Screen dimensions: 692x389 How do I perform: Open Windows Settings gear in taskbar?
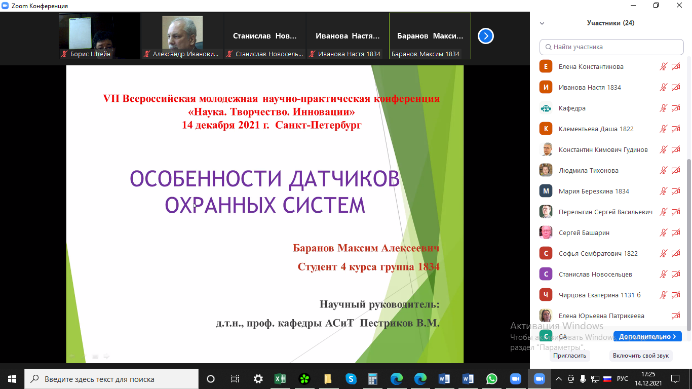[x=258, y=379]
